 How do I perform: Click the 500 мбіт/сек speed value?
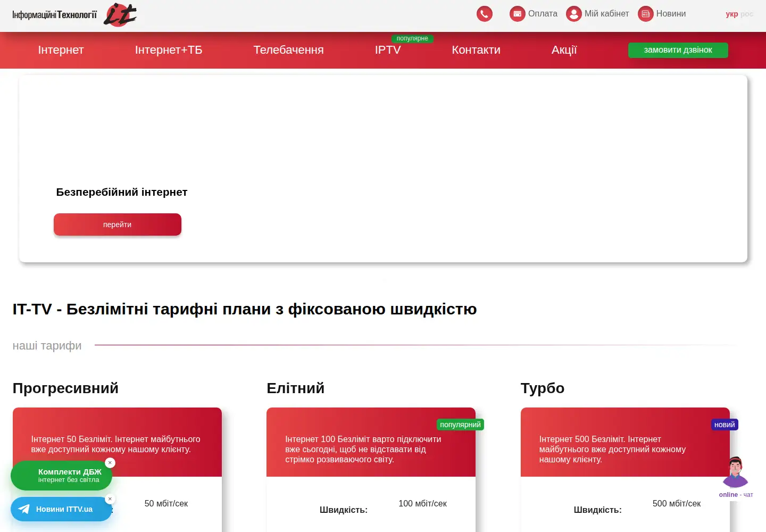click(x=677, y=504)
